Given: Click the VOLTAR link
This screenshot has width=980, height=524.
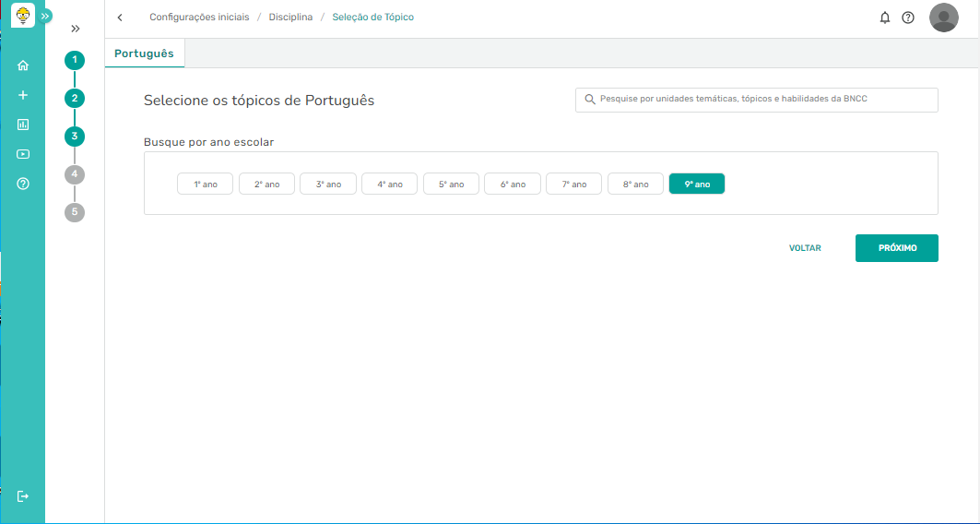Looking at the screenshot, I should point(805,248).
